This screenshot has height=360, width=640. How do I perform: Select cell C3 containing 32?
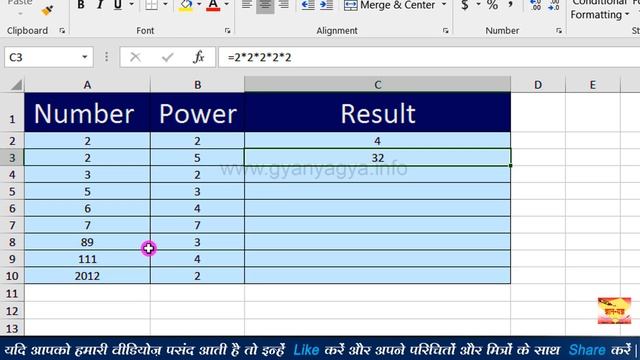point(378,158)
